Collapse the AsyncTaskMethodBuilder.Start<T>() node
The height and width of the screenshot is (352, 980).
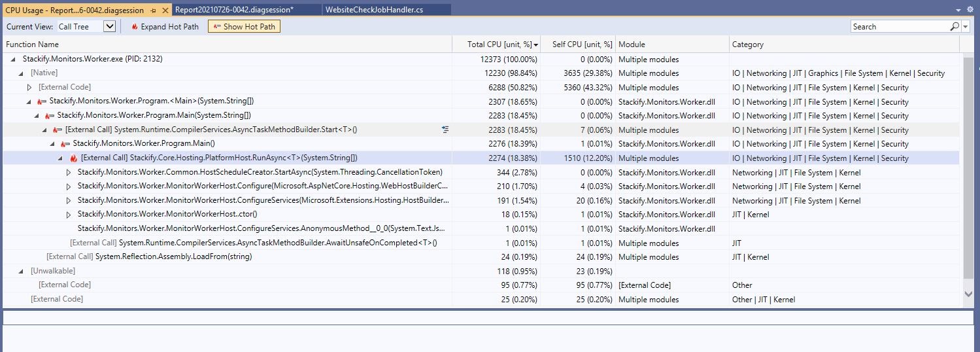[x=45, y=130]
